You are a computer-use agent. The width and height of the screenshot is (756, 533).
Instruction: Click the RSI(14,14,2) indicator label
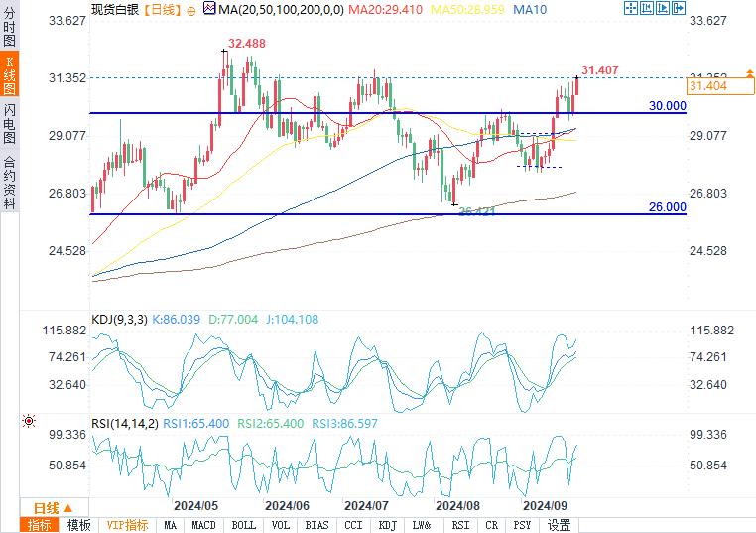point(125,424)
